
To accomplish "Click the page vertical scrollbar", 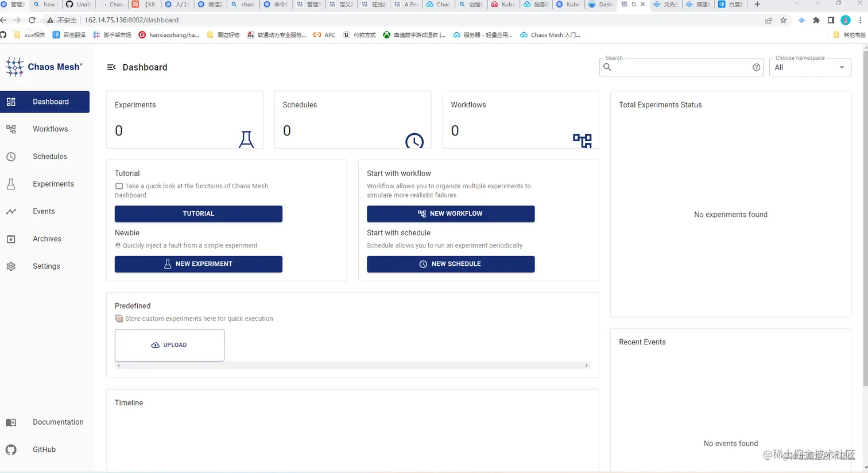I will tap(865, 218).
